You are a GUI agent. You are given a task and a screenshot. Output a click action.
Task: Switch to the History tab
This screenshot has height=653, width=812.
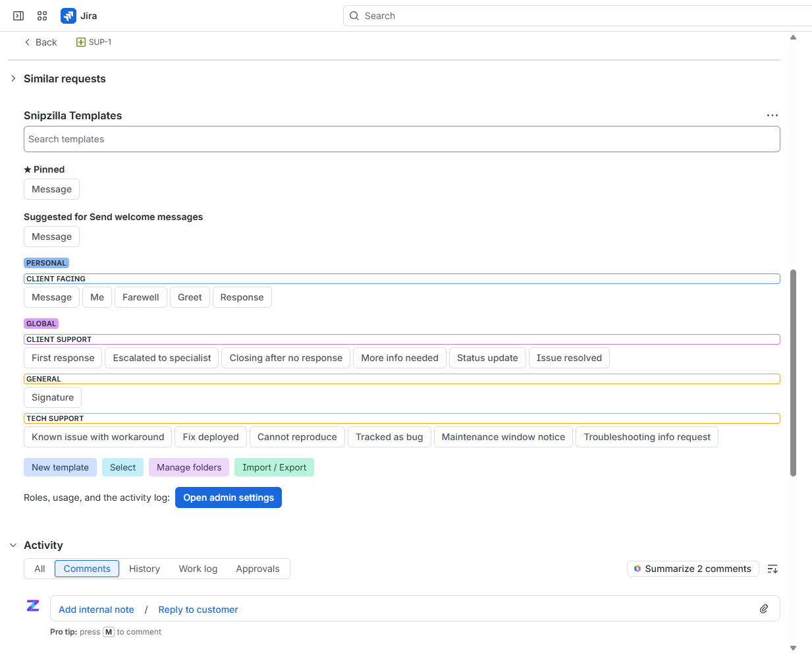coord(144,569)
